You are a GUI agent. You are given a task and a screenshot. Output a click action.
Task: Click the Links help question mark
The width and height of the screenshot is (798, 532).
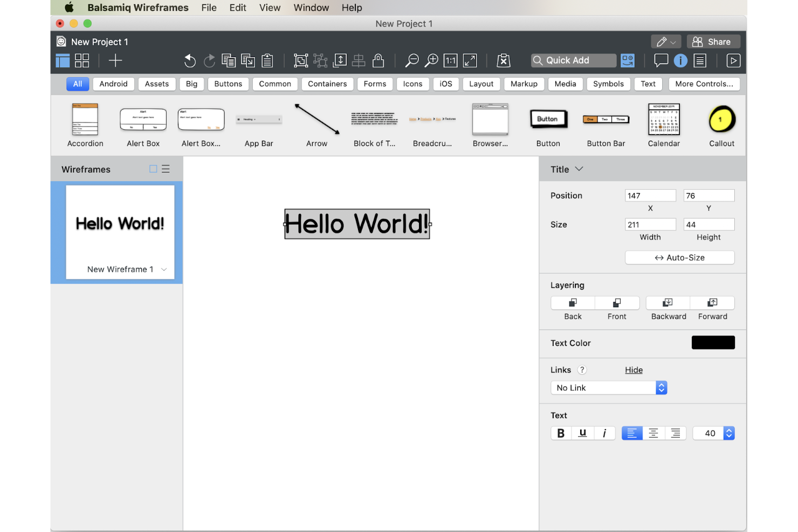click(582, 370)
